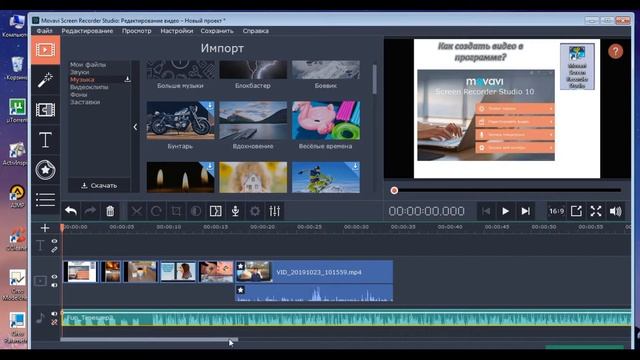640x360 pixels.
Task: Open the Transitions tab icon
Action: click(x=45, y=110)
